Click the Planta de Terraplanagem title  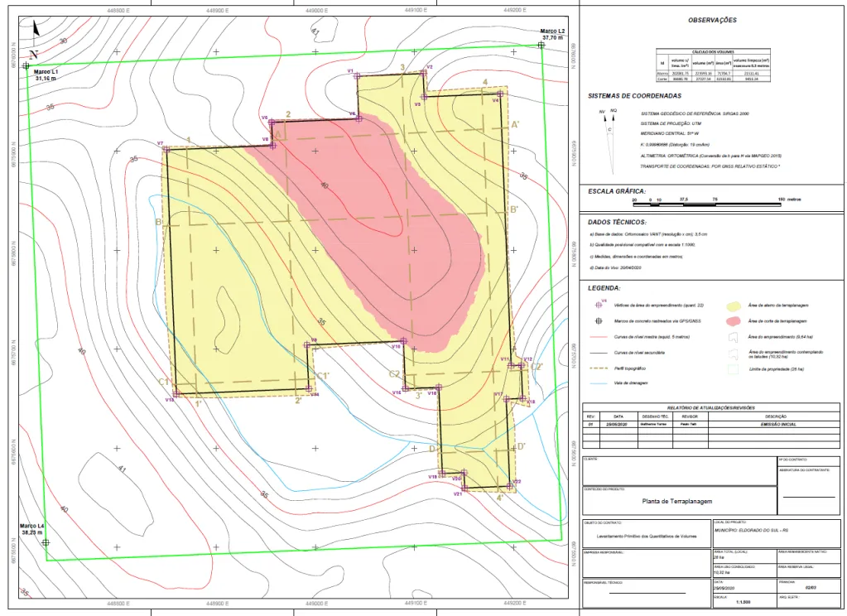(x=670, y=501)
